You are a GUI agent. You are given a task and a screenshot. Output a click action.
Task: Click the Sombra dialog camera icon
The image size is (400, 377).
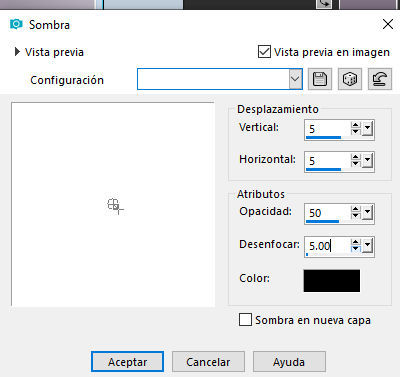pyautogui.click(x=16, y=24)
